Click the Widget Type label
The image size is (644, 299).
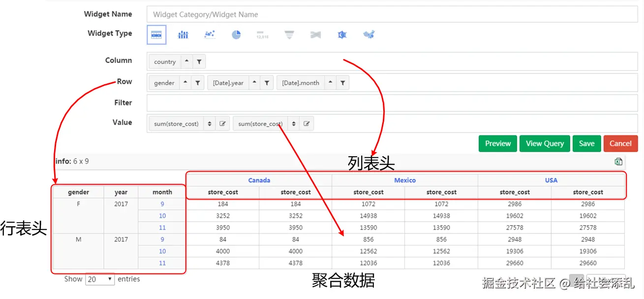pyautogui.click(x=110, y=33)
